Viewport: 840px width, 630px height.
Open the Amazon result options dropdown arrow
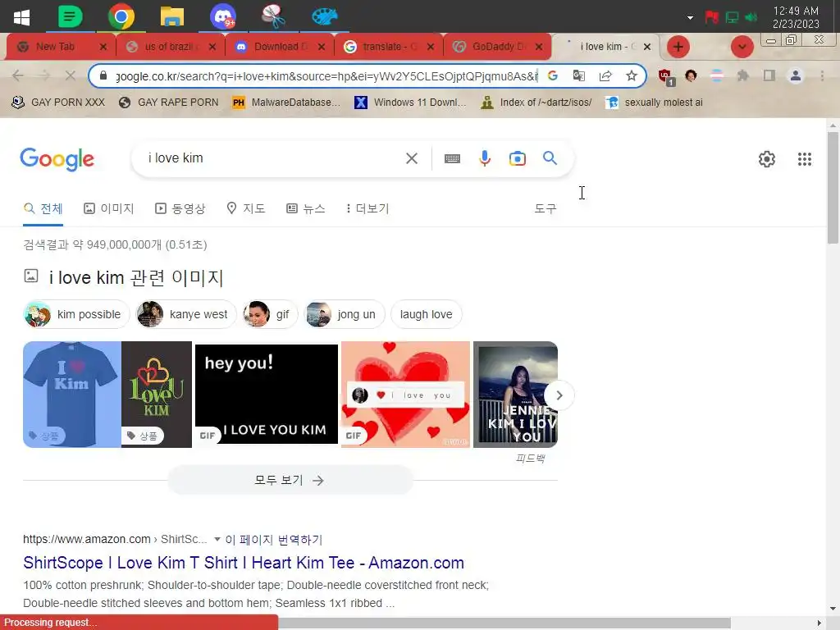click(x=217, y=540)
